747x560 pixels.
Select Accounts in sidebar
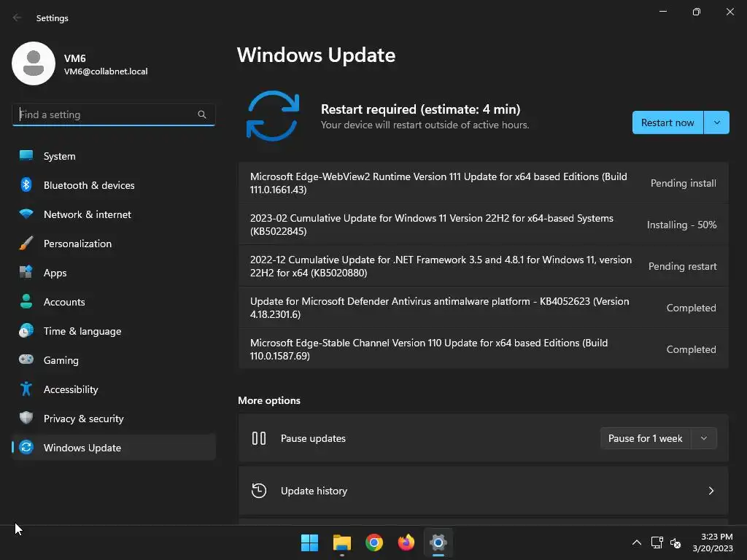113,301
